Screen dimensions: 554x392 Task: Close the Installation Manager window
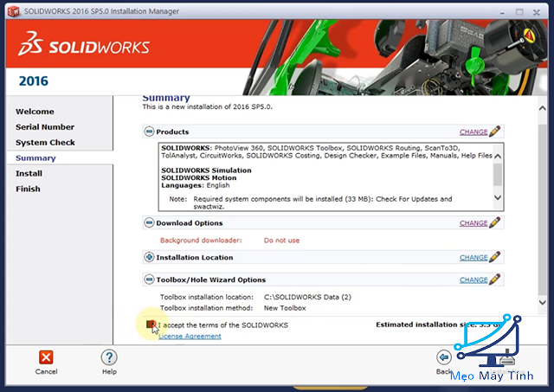[537, 12]
